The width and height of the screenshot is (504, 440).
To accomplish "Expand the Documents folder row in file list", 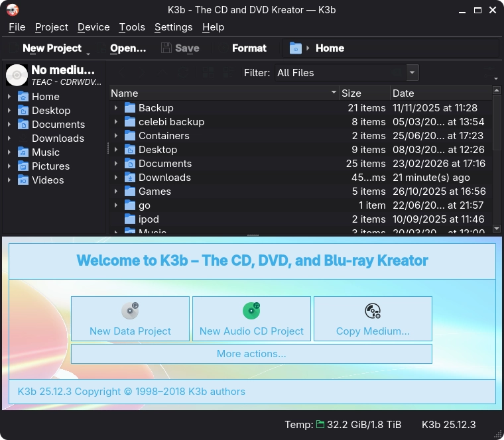I will tap(116, 164).
